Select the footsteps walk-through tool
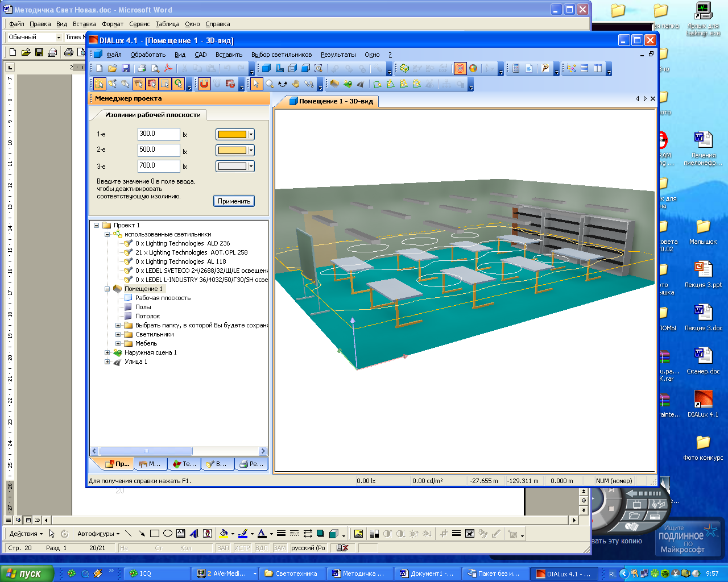This screenshot has width=728, height=582. click(309, 84)
